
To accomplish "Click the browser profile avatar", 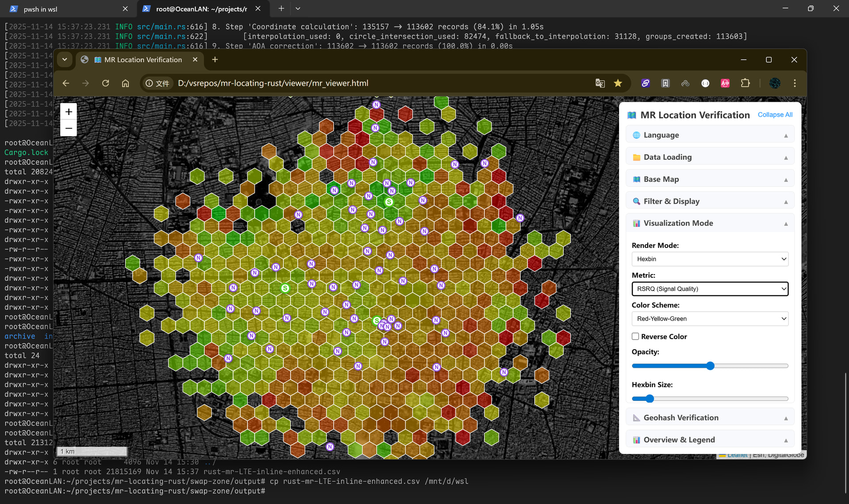I will (x=775, y=83).
